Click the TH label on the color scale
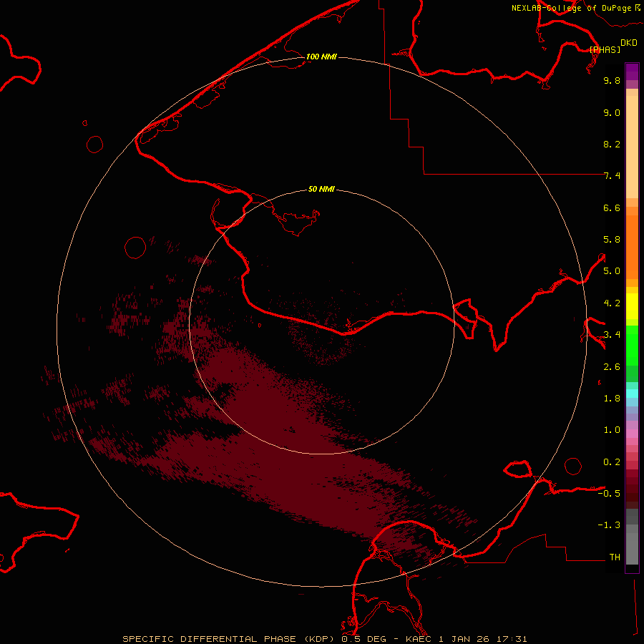This screenshot has width=644, height=644. coord(615,557)
